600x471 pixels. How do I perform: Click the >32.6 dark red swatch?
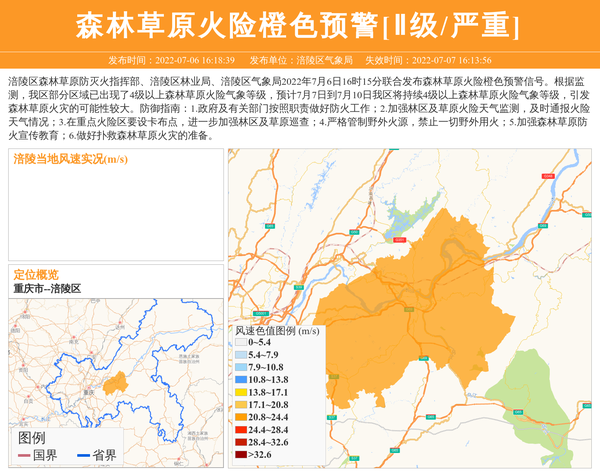(240, 455)
